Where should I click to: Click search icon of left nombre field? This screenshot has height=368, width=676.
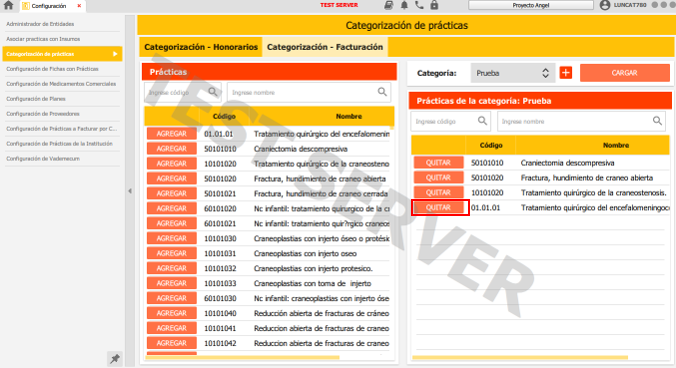click(382, 92)
